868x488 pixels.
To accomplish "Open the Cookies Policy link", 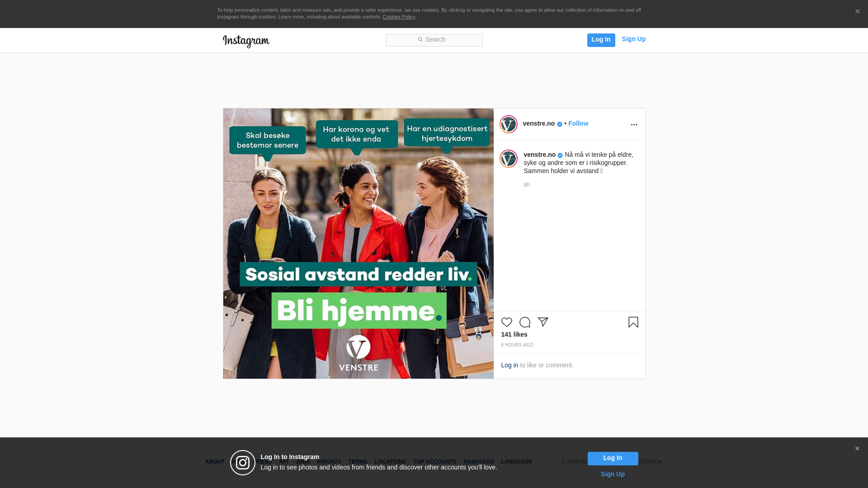I will click(x=398, y=17).
